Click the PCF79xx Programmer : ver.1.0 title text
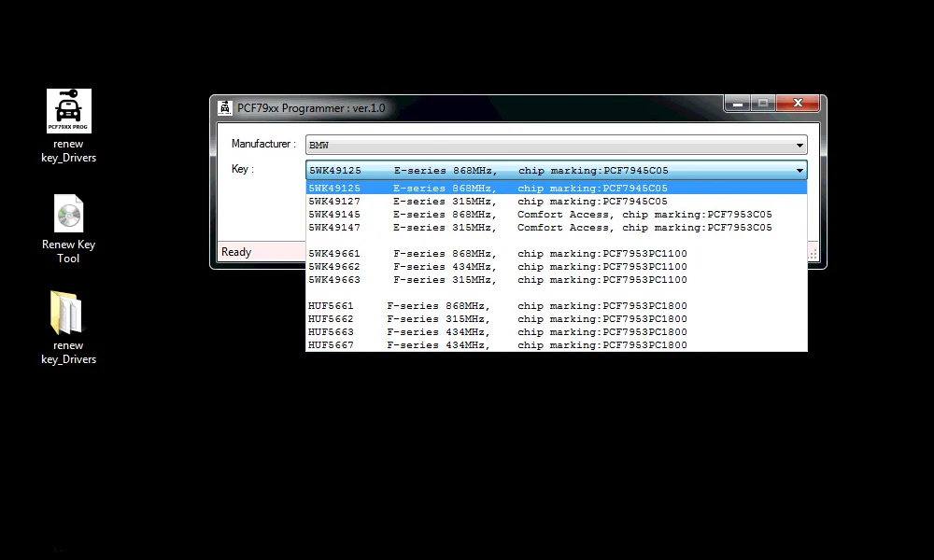This screenshot has width=934, height=560. point(311,108)
